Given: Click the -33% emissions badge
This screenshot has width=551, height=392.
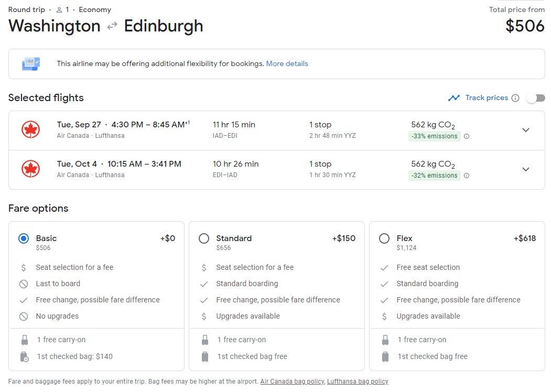Looking at the screenshot, I should tap(434, 136).
